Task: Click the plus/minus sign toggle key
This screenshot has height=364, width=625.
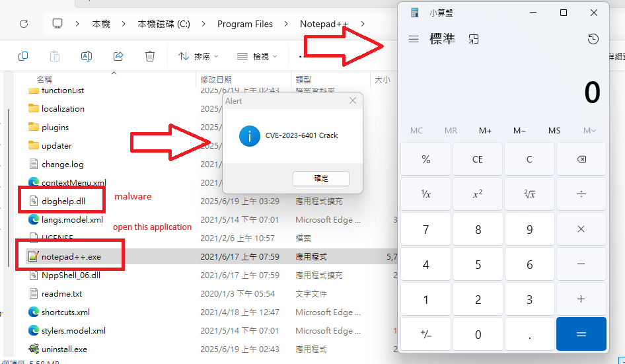Action: [425, 334]
